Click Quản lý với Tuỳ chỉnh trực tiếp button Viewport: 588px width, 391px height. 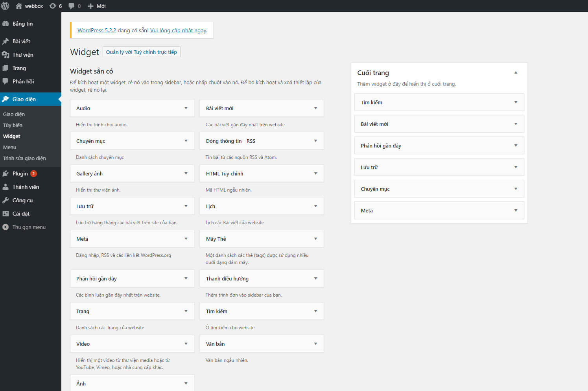coord(141,52)
